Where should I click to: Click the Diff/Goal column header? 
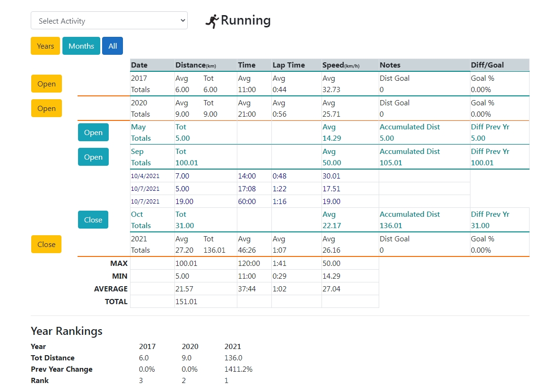click(x=487, y=65)
